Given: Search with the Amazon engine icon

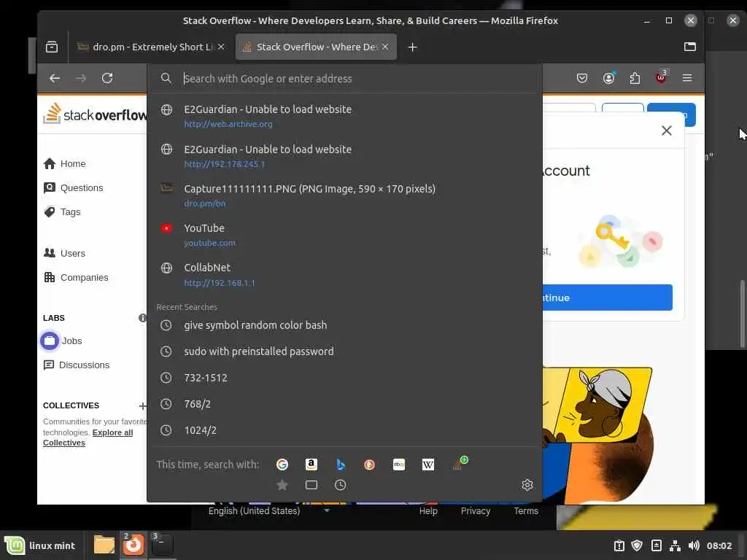Looking at the screenshot, I should coord(311,464).
